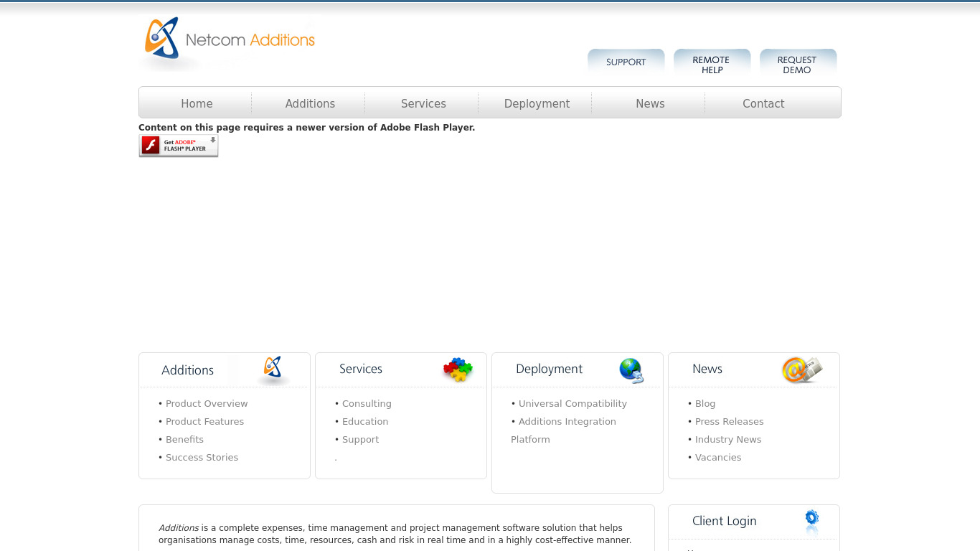Open the Blog link
The height and width of the screenshot is (551, 980).
click(x=705, y=403)
